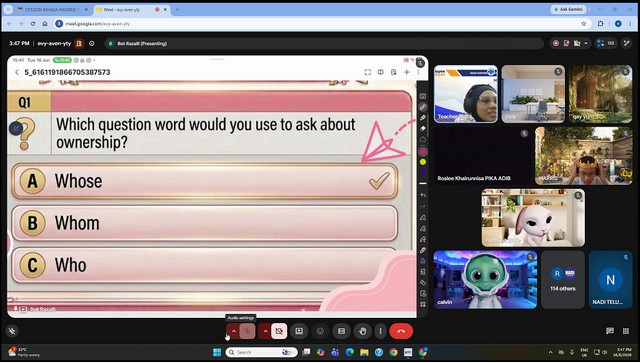Click Bet Razali (Presenting) label
This screenshot has height=363, width=640.
click(142, 43)
